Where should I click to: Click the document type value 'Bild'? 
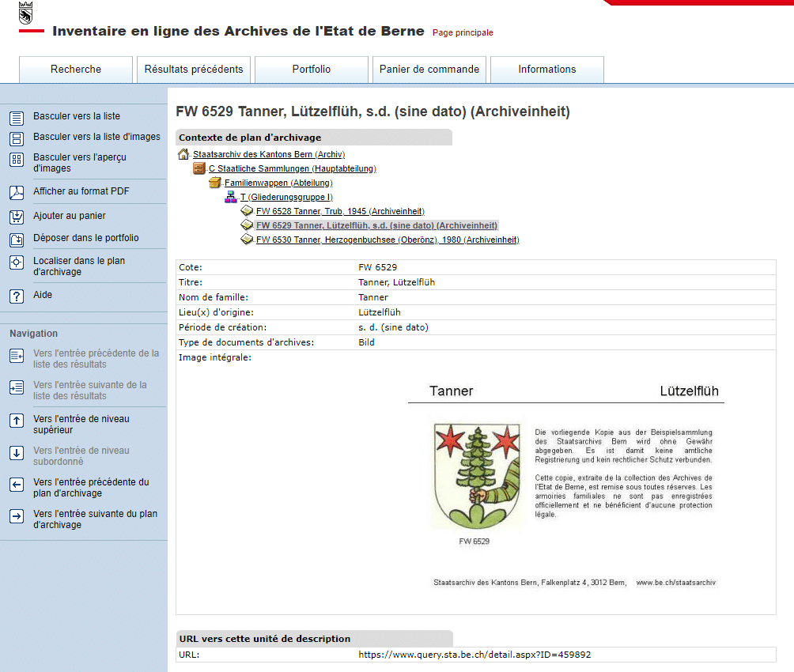click(x=367, y=342)
